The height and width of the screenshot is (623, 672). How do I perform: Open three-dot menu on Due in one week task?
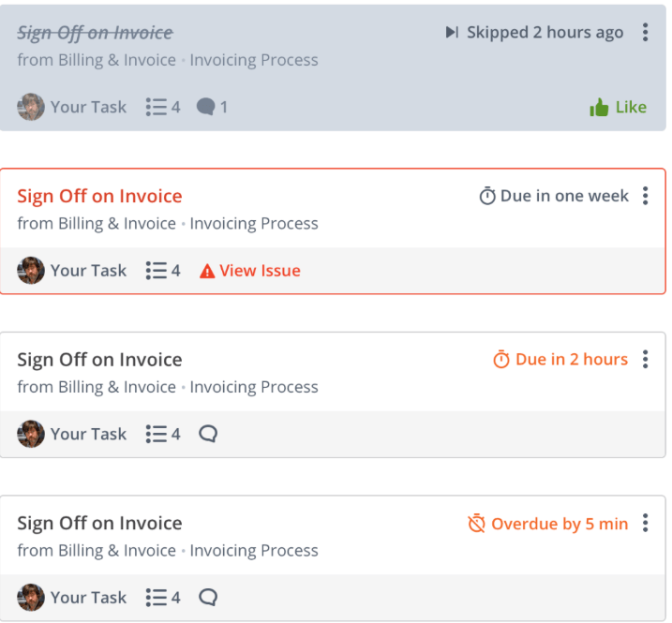[645, 196]
